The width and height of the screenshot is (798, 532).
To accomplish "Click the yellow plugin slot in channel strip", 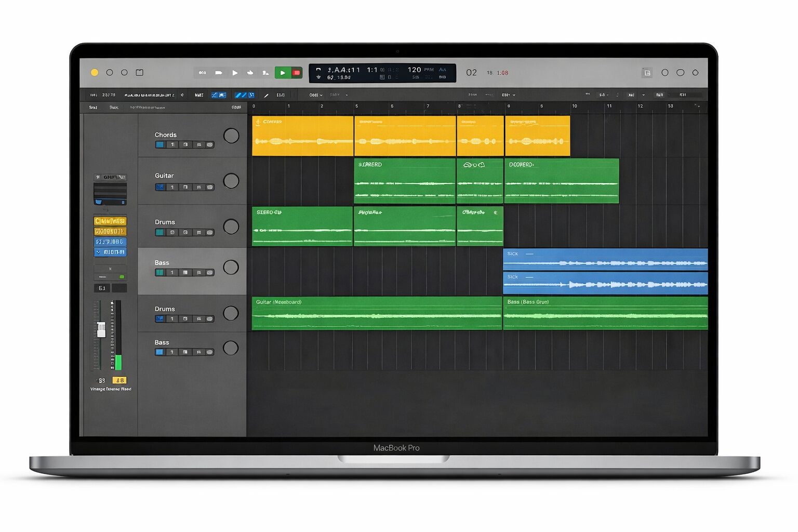I will (110, 221).
